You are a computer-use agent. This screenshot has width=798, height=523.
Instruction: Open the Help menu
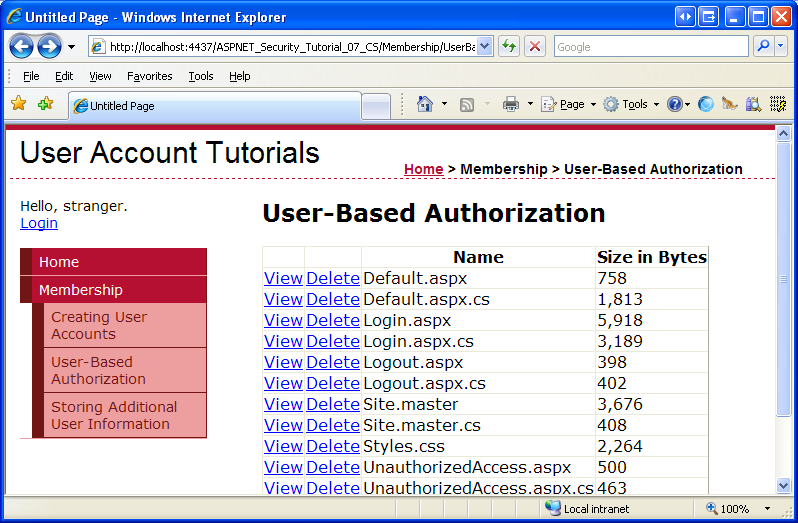pyautogui.click(x=239, y=76)
